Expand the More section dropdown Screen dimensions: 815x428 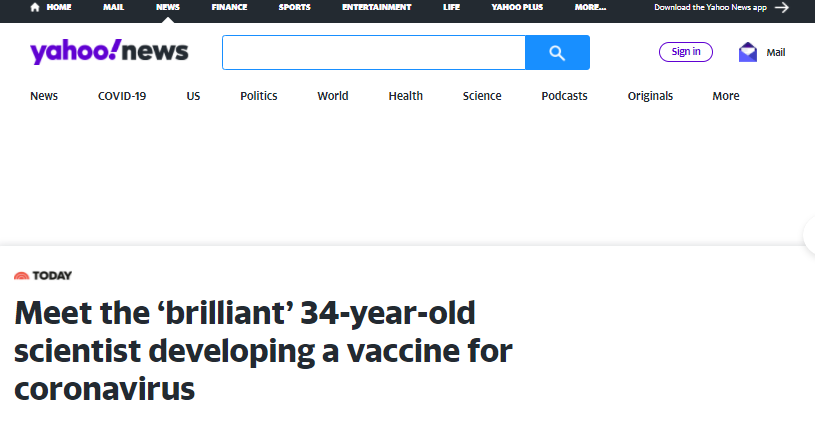(x=726, y=96)
